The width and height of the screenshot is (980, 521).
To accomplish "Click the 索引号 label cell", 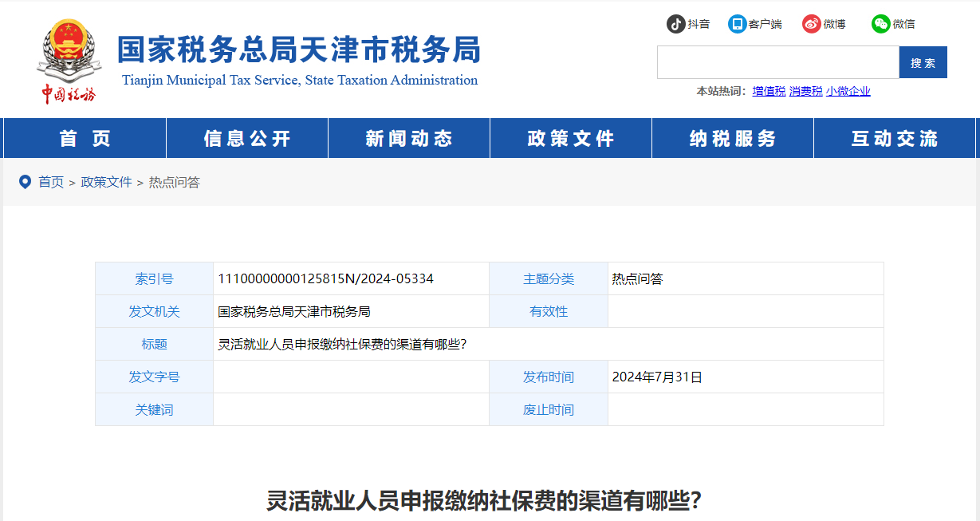I will [x=154, y=278].
